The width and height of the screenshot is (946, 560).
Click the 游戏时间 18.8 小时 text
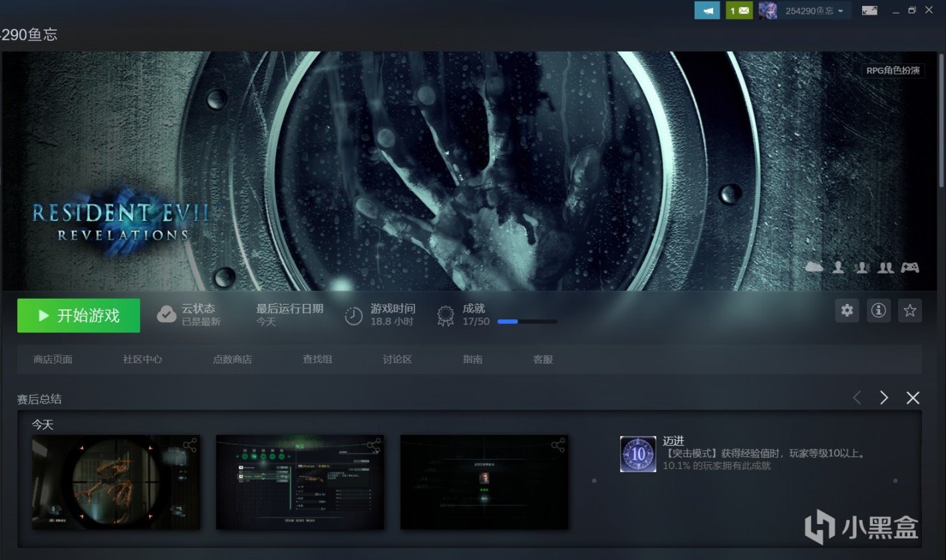point(393,315)
